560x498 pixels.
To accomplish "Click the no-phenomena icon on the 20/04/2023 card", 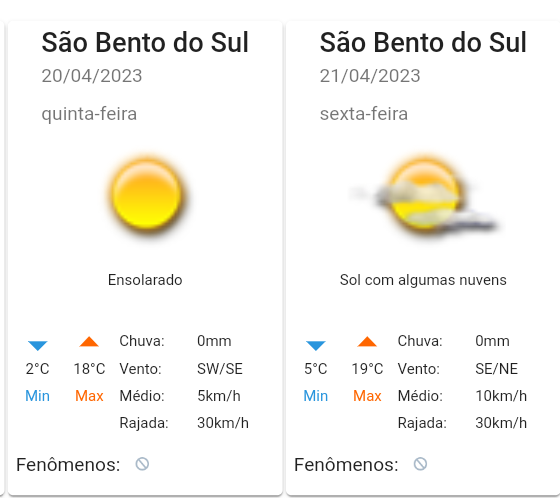I will [x=142, y=464].
